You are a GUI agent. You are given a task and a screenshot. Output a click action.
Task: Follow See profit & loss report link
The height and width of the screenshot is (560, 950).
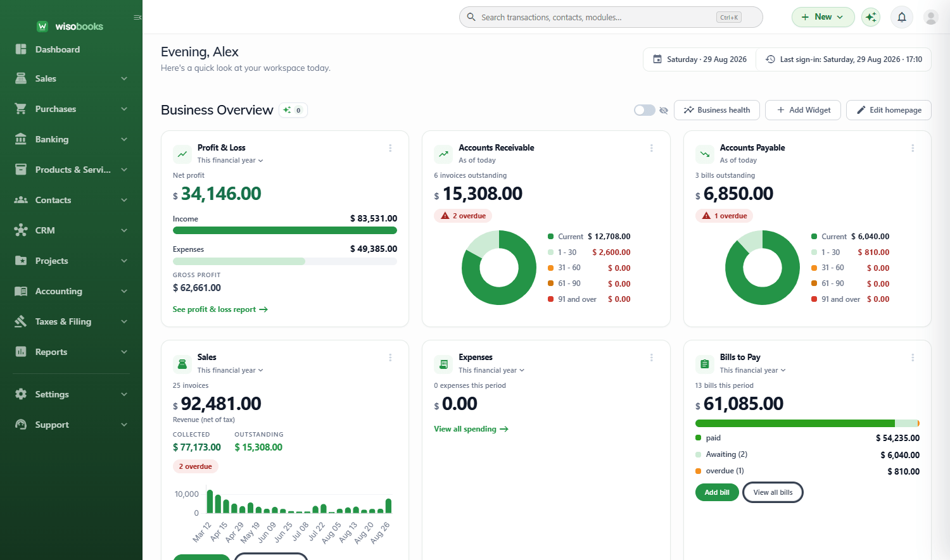(x=220, y=309)
